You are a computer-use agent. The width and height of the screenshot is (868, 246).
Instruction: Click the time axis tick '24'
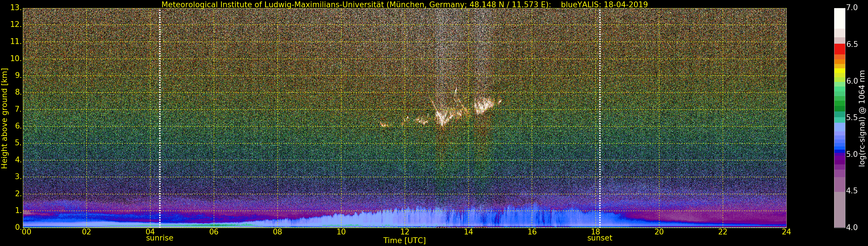(786, 232)
